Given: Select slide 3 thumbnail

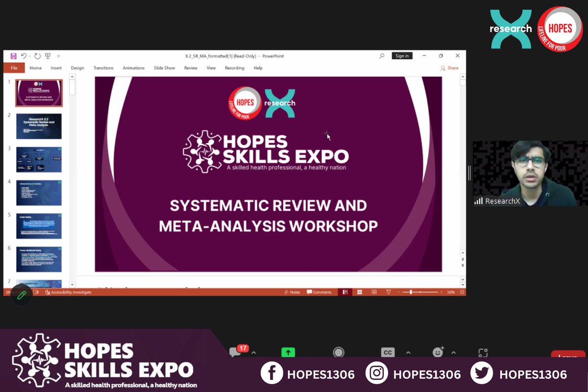Looking at the screenshot, I should click(39, 160).
